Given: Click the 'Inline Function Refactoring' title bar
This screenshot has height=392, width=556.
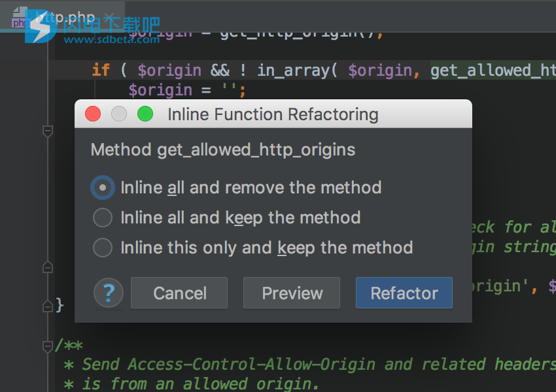Looking at the screenshot, I should (273, 114).
